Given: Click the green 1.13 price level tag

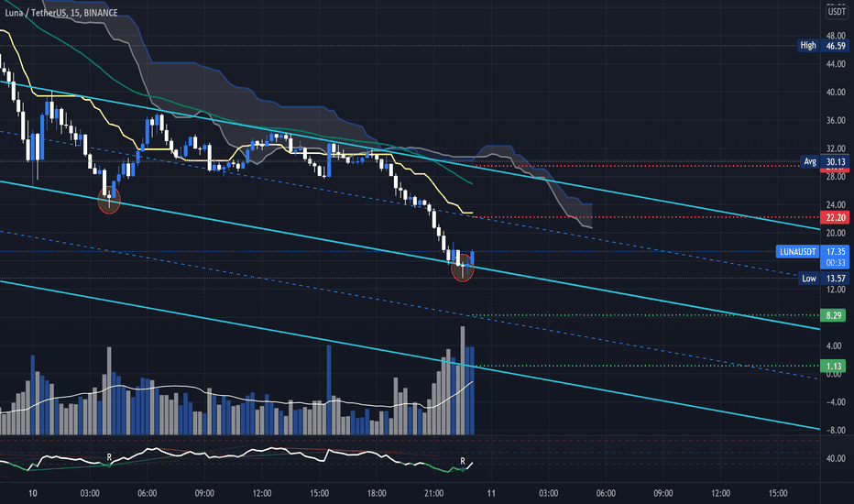Looking at the screenshot, I should pyautogui.click(x=834, y=367).
